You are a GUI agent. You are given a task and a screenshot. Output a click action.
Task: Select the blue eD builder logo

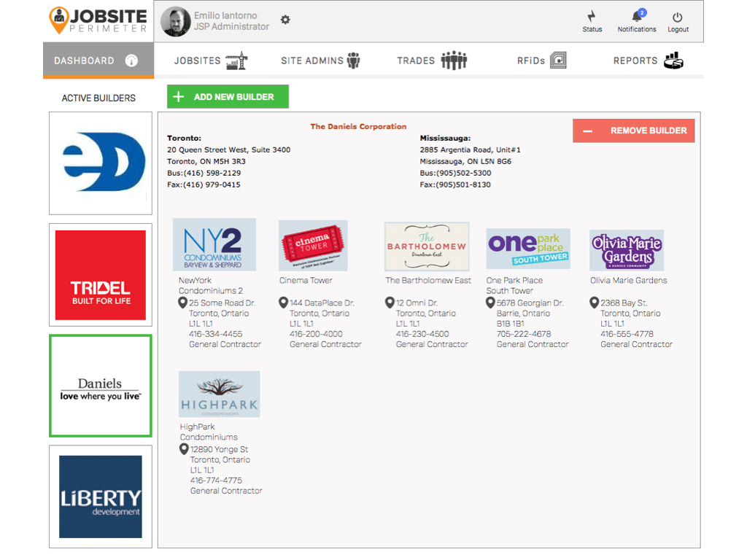point(101,163)
